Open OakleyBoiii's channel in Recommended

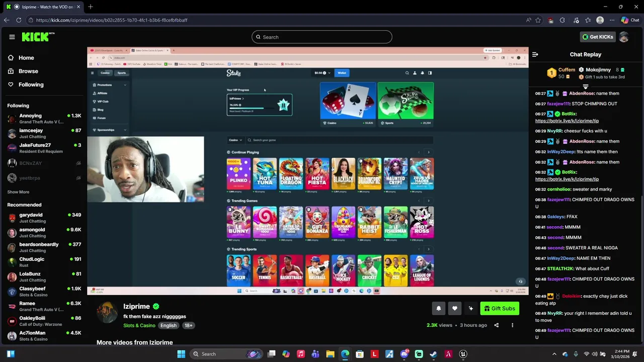44,321
